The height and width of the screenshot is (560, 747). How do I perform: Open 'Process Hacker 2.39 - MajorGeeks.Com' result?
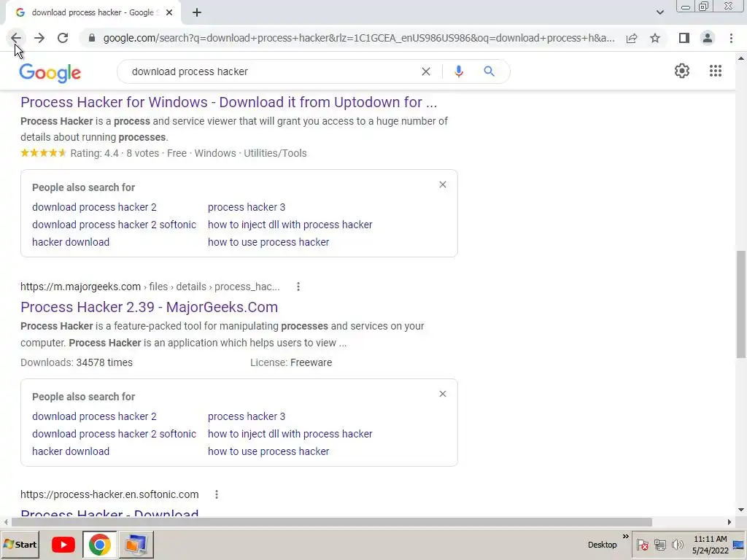pos(149,307)
